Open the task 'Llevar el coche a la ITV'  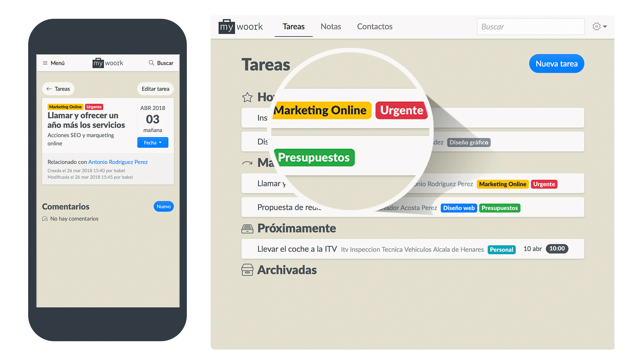tap(297, 249)
